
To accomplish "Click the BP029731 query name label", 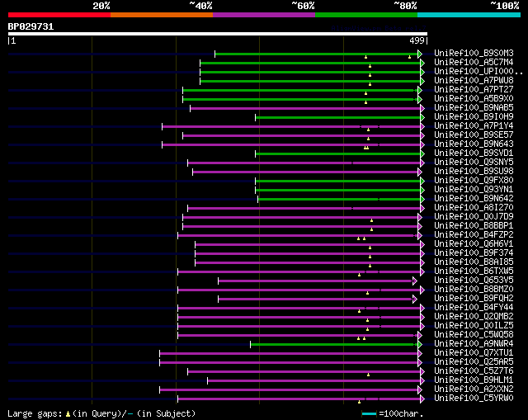I will click(31, 26).
